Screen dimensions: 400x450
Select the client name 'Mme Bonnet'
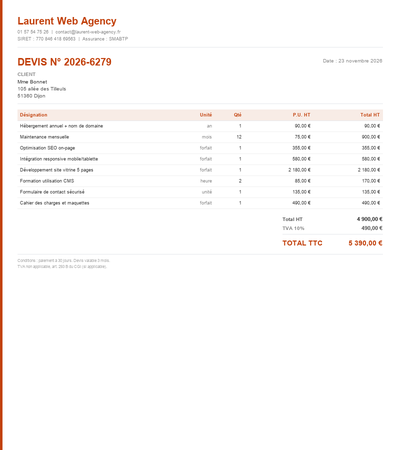pyautogui.click(x=32, y=82)
